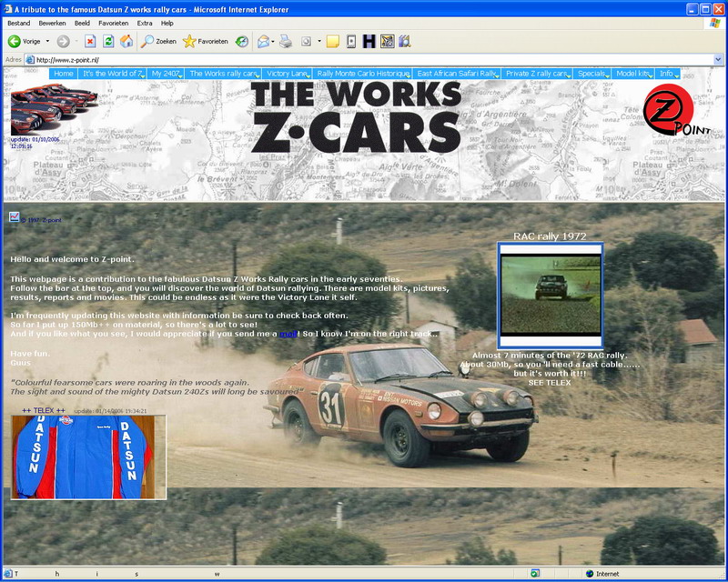Click the yellow-framed picture toolbar icon
Screen dimensions: 728x582
click(388, 41)
